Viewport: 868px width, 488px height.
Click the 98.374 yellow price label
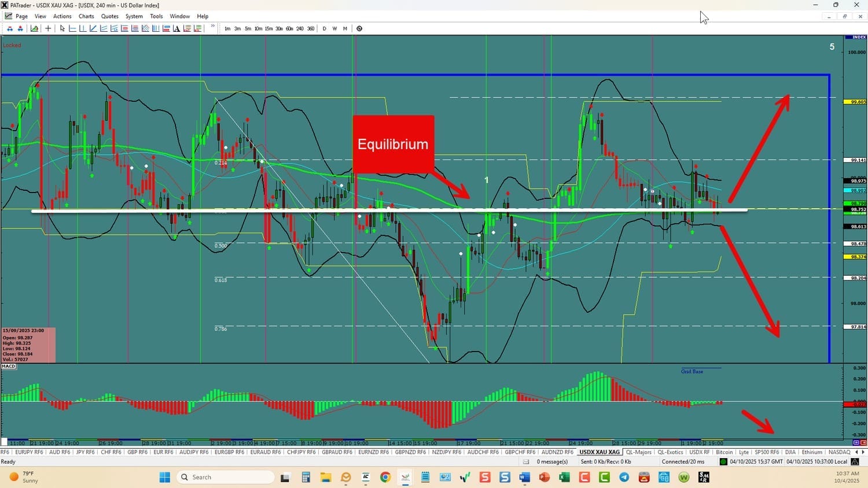pos(855,257)
